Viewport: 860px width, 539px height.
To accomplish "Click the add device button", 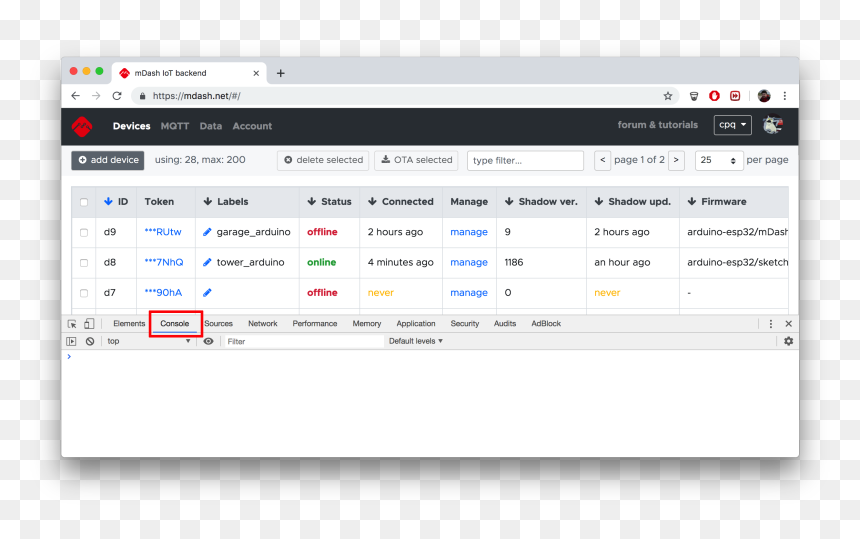I will [108, 160].
